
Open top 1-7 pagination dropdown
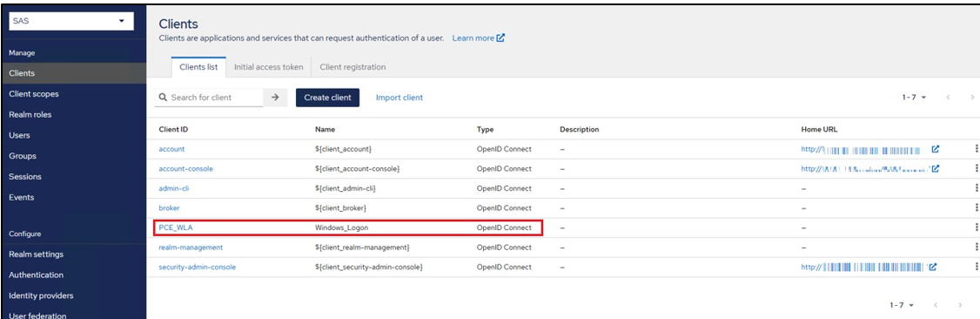(x=914, y=98)
